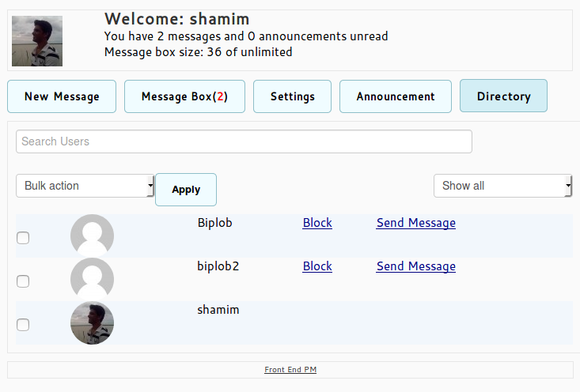Click biplob2's default avatar icon
The height and width of the screenshot is (392, 580).
click(x=92, y=279)
